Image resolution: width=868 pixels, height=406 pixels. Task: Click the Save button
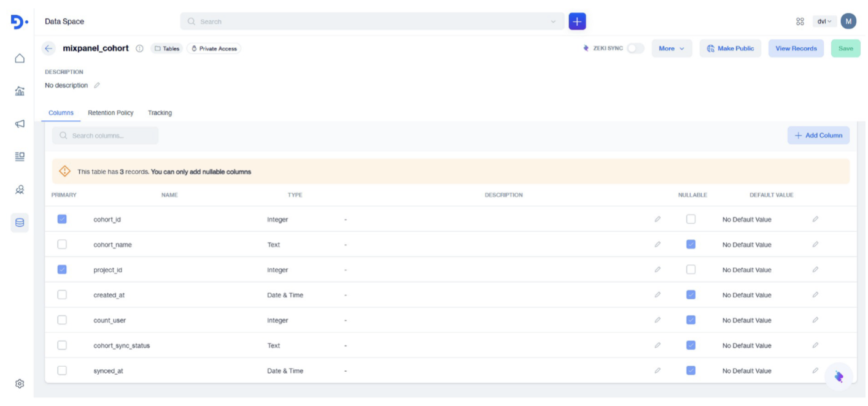pos(846,48)
